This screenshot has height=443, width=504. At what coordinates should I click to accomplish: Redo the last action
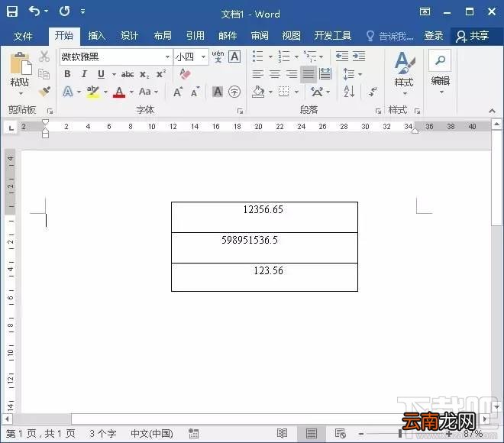click(x=64, y=11)
